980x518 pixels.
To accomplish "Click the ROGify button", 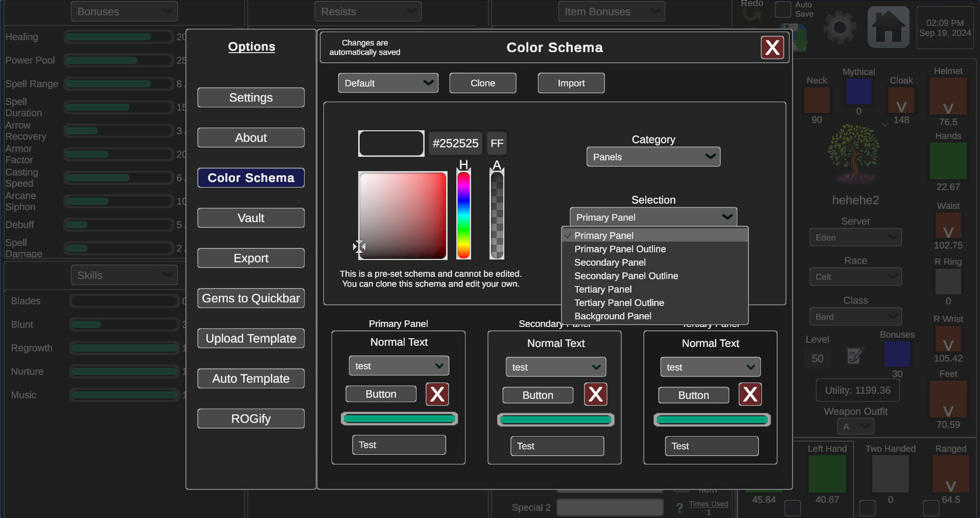I will coord(250,418).
